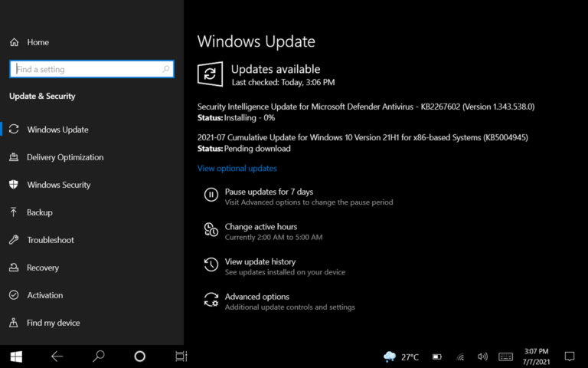588x368 pixels.
Task: Focus the Find a setting search box
Action: 92,69
